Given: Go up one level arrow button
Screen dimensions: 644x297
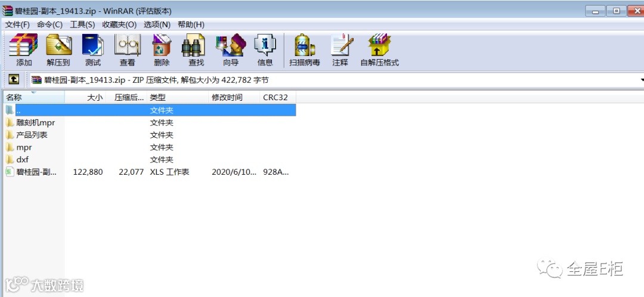Looking at the screenshot, I should tap(14, 79).
